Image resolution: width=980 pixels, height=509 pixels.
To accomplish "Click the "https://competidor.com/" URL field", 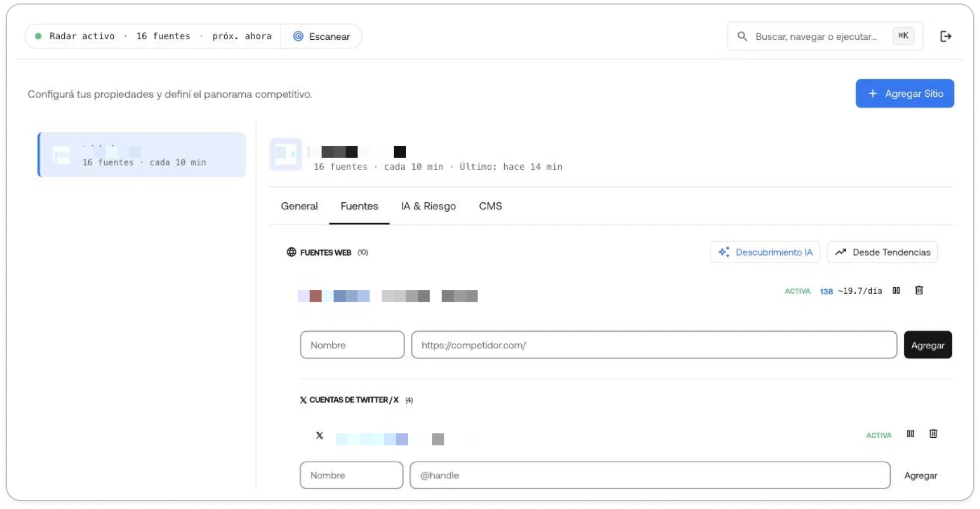I will pos(654,345).
